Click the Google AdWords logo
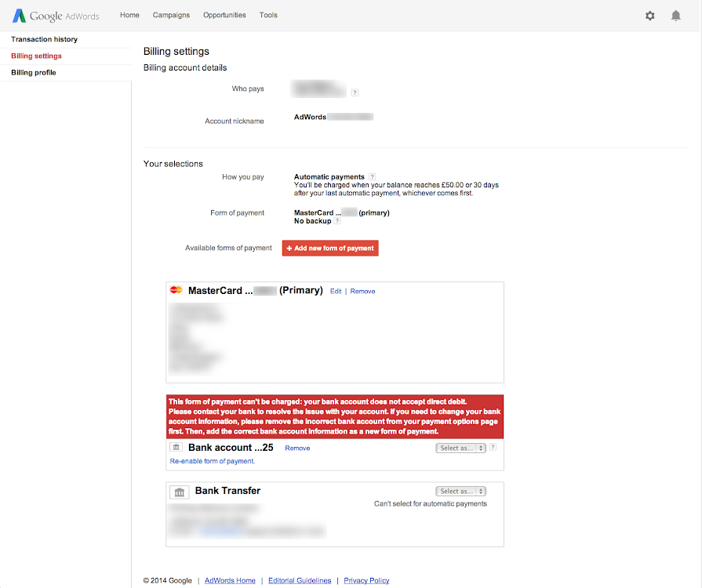 coord(56,16)
